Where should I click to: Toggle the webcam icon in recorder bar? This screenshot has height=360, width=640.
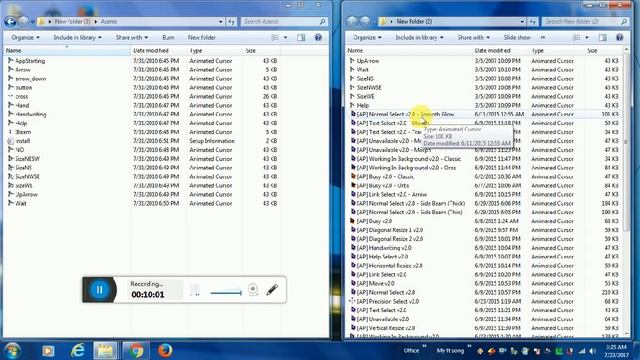click(253, 289)
